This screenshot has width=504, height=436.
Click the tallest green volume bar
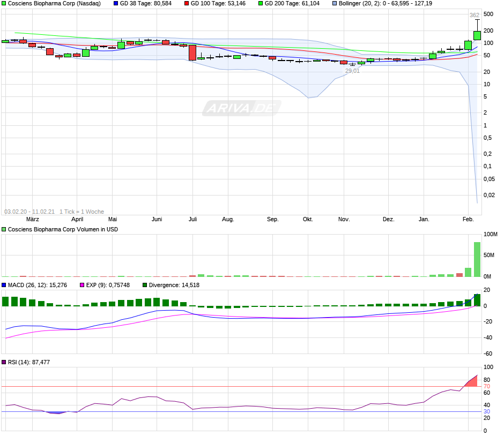coord(477,259)
